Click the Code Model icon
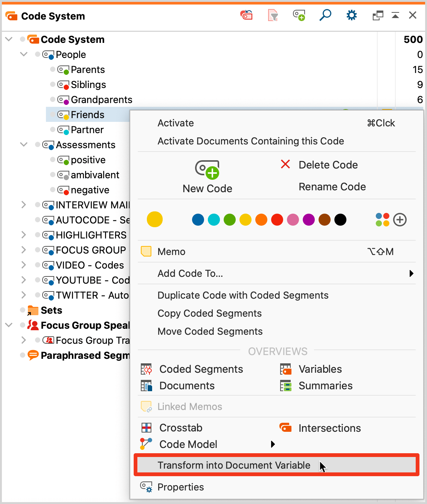 click(146, 444)
